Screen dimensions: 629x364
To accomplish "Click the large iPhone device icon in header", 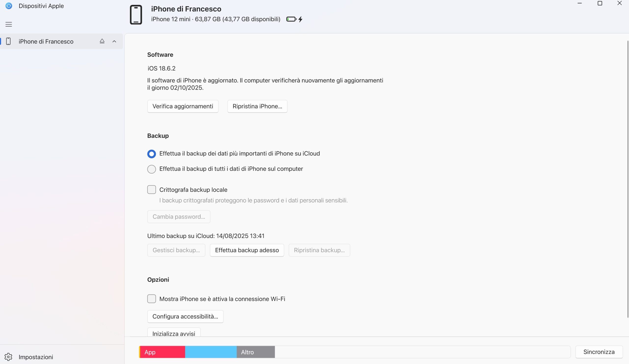I will point(136,15).
